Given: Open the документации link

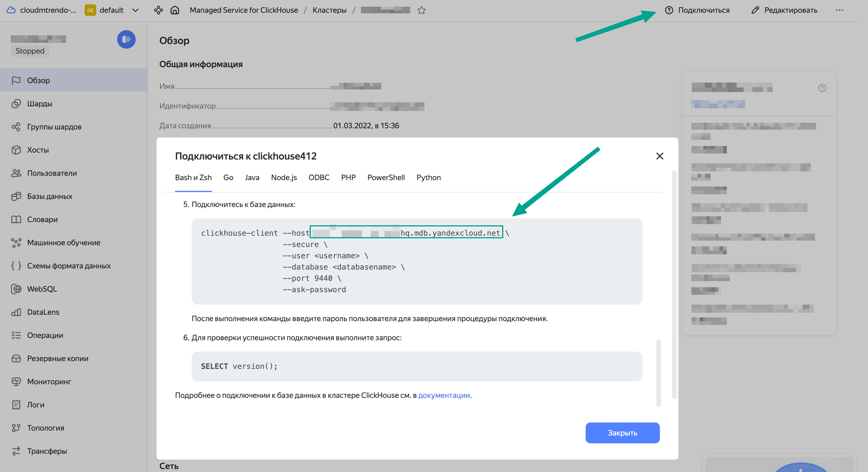Looking at the screenshot, I should pyautogui.click(x=444, y=395).
